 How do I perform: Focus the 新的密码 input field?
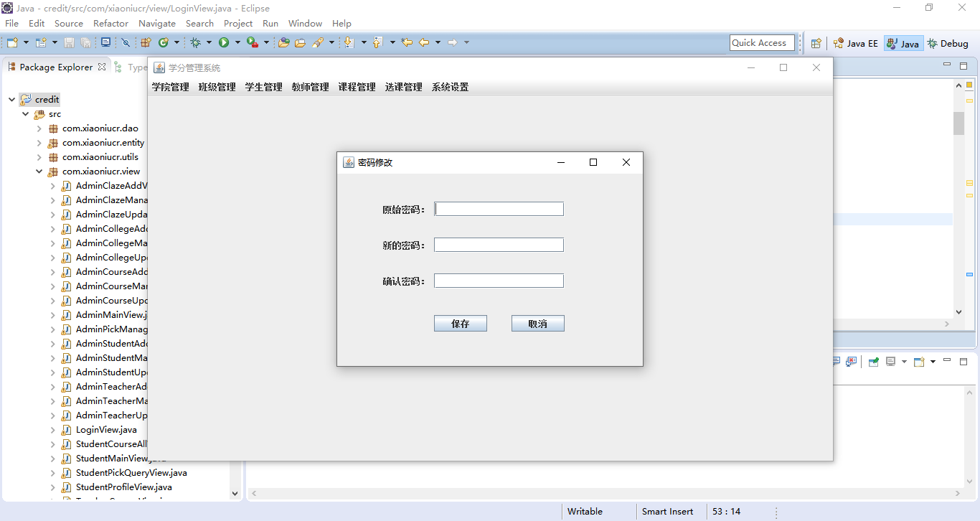pyautogui.click(x=499, y=245)
